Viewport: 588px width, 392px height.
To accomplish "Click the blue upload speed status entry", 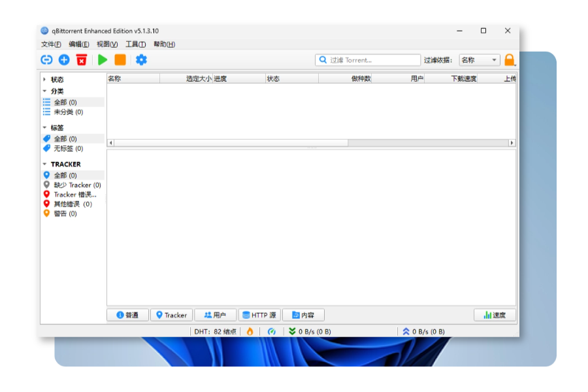I will (423, 332).
